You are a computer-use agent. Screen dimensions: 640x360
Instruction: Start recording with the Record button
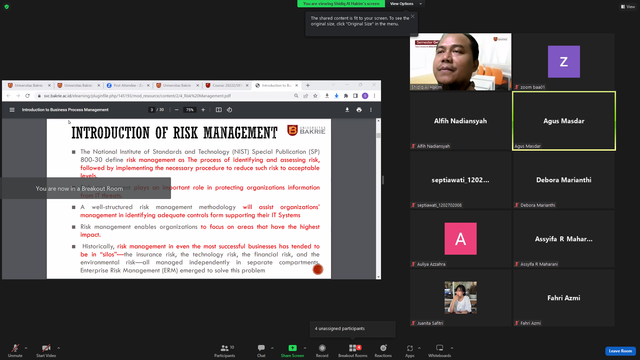click(x=322, y=350)
